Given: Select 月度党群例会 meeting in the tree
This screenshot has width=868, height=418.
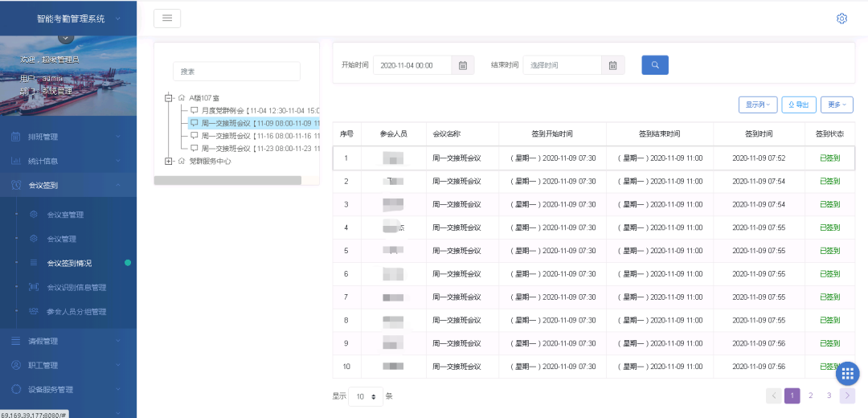Looking at the screenshot, I should [252, 110].
